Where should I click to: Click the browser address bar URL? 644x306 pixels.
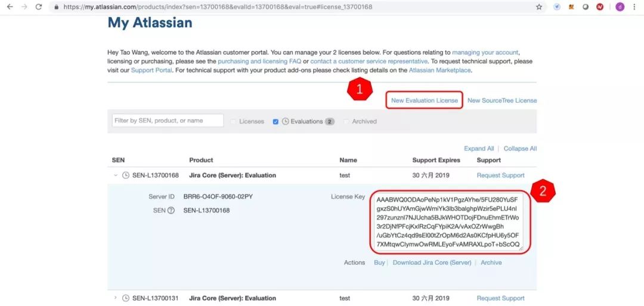tap(218, 7)
